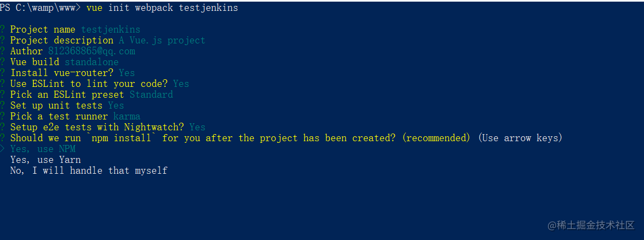
Task: Click the standalone Vue build answer
Action: [x=92, y=62]
